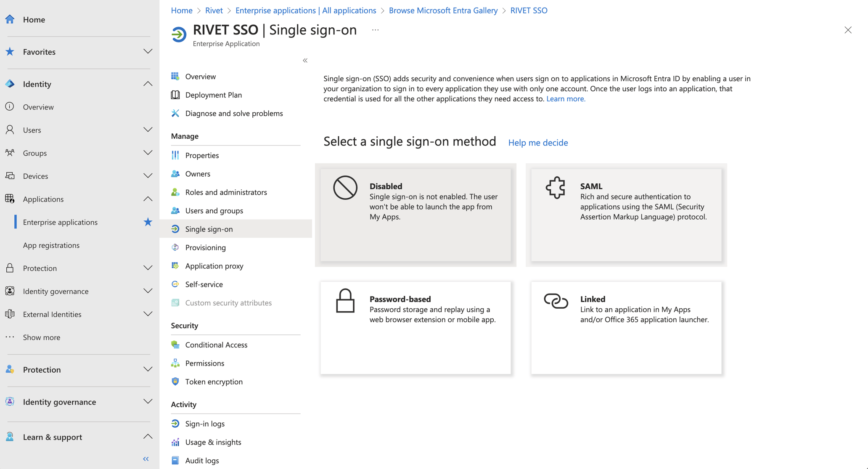868x469 pixels.
Task: Click the Deployment Plan book icon
Action: pyautogui.click(x=175, y=95)
